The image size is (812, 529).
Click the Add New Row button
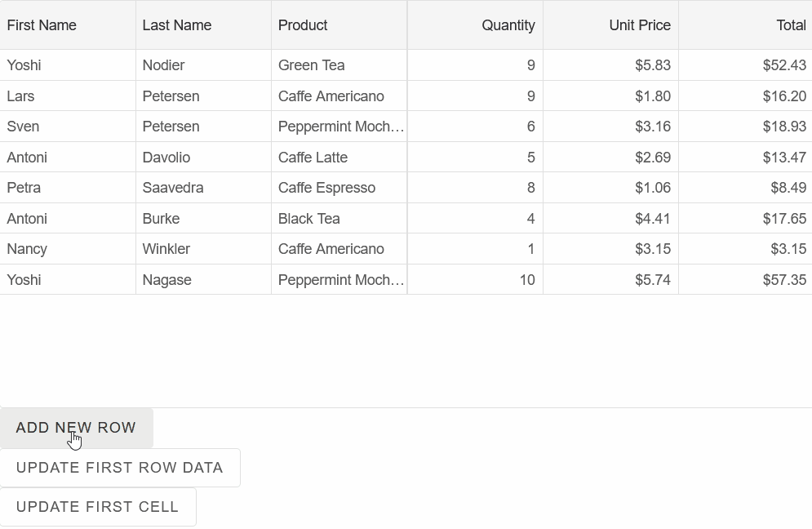coord(76,428)
